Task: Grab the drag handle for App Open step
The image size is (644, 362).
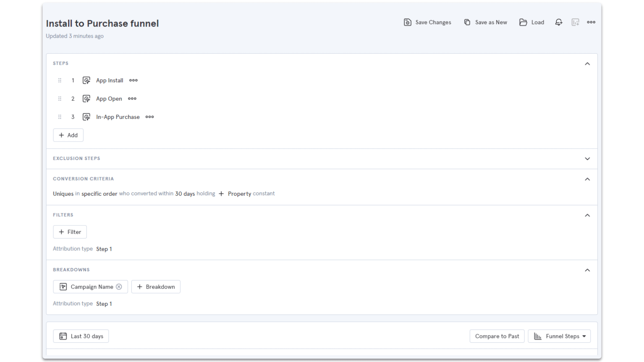Action: (60, 99)
